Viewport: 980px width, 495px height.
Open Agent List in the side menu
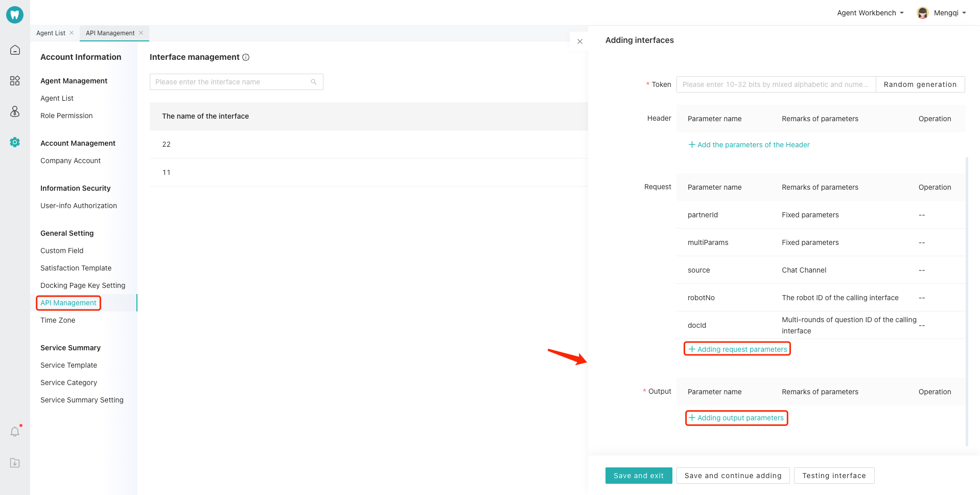coord(57,98)
